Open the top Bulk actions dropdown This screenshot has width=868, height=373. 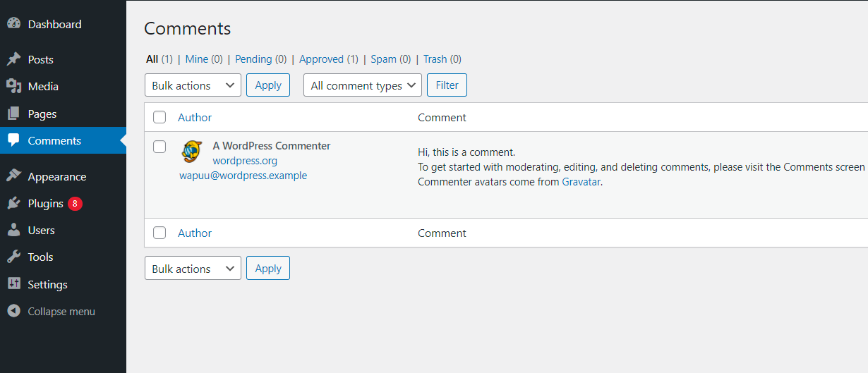193,85
